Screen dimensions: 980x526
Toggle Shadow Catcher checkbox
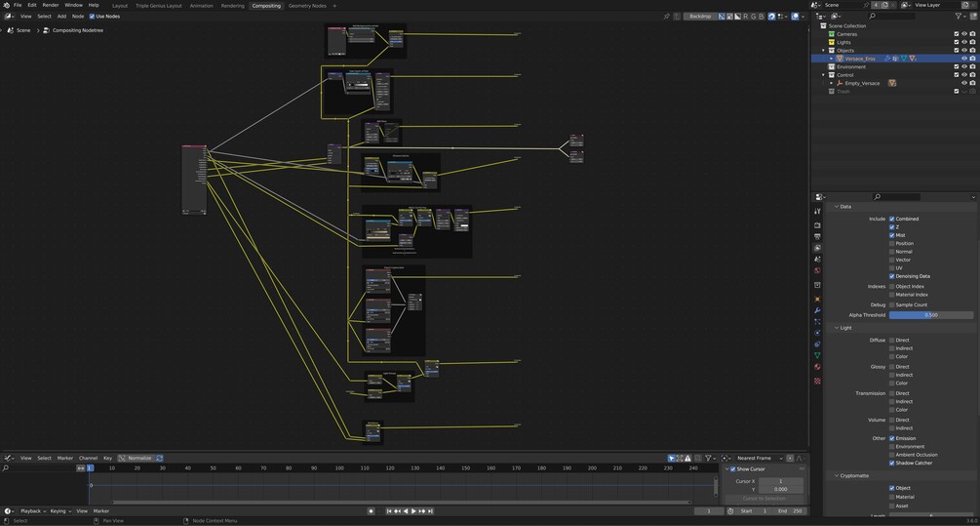click(x=892, y=463)
